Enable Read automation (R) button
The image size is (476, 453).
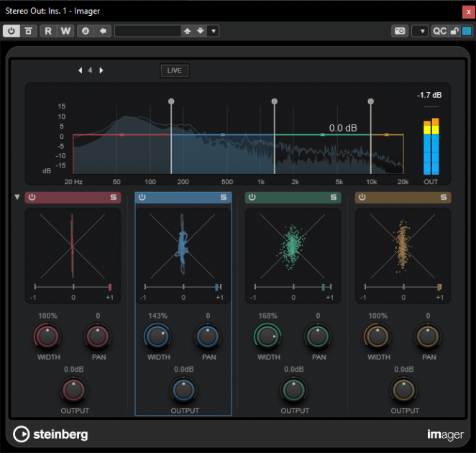(x=48, y=31)
